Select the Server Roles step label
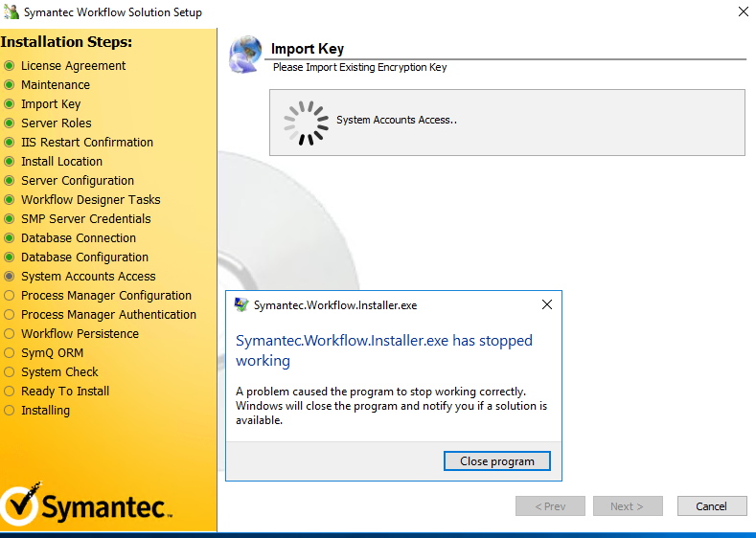 pos(56,123)
